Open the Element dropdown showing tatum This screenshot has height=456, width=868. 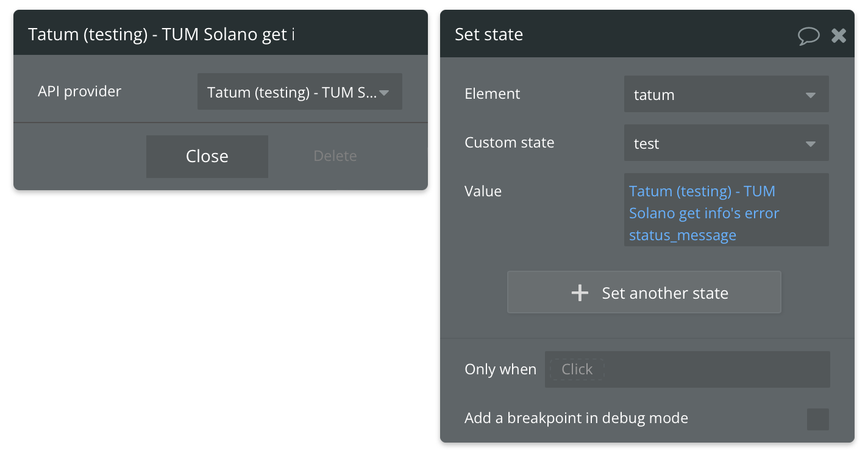[726, 94]
